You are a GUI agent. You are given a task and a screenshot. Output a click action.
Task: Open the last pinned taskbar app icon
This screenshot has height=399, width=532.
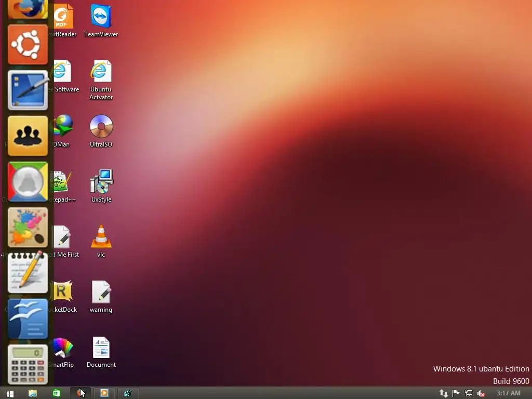128,393
